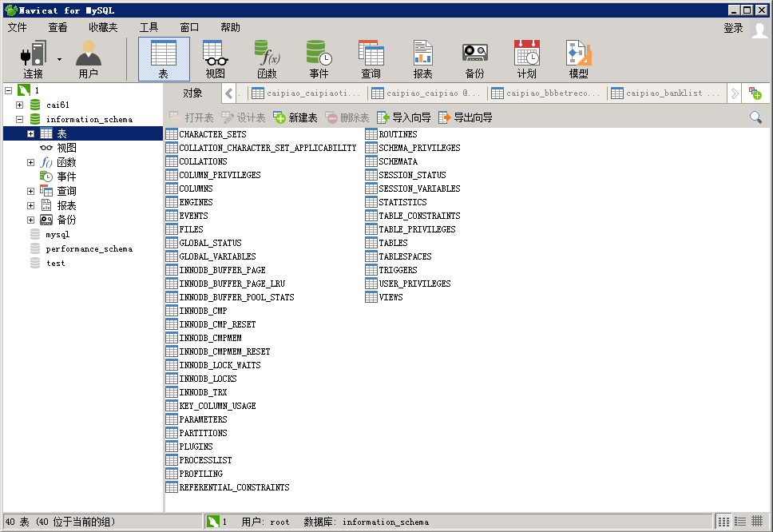The width and height of the screenshot is (773, 532).
Task: Switch to ER diagram view in status bar
Action: click(756, 522)
